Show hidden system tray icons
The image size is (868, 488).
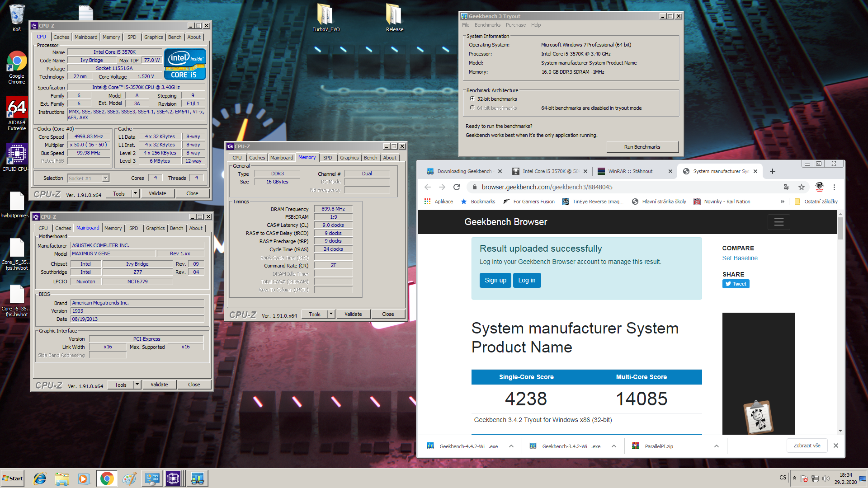[794, 478]
